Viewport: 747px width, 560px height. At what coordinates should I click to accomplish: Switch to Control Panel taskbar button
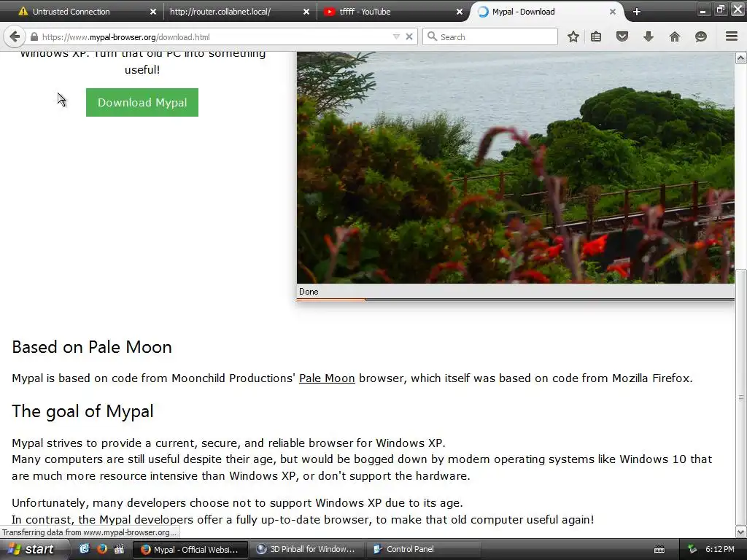[x=423, y=550]
